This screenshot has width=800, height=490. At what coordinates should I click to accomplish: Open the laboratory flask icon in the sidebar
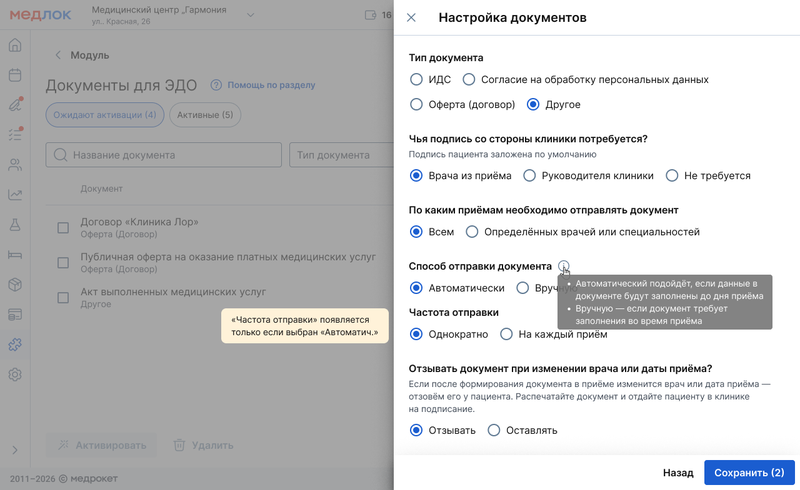tap(15, 225)
